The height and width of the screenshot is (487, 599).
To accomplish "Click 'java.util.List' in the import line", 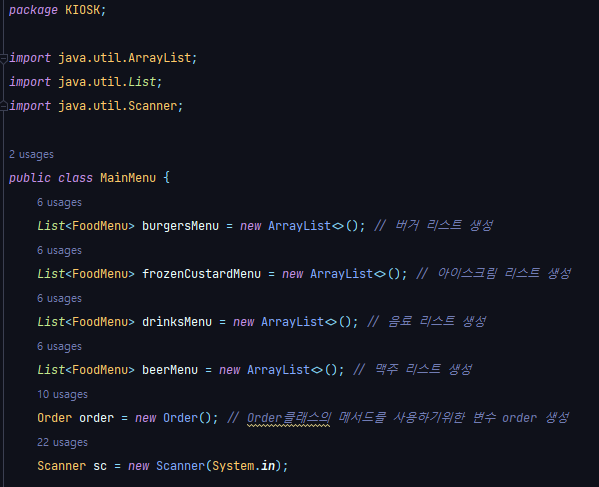I will coord(107,82).
